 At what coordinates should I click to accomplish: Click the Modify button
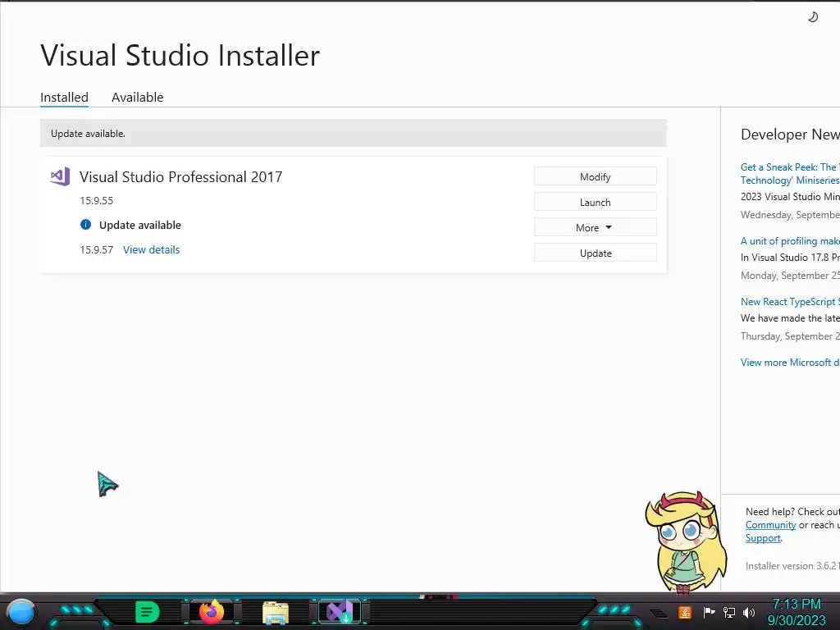596,176
